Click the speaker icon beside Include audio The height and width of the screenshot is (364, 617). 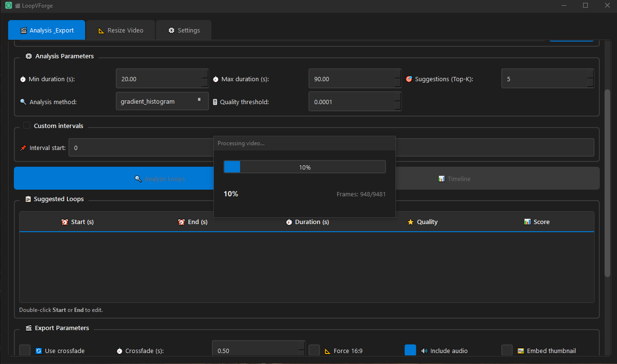(424, 351)
